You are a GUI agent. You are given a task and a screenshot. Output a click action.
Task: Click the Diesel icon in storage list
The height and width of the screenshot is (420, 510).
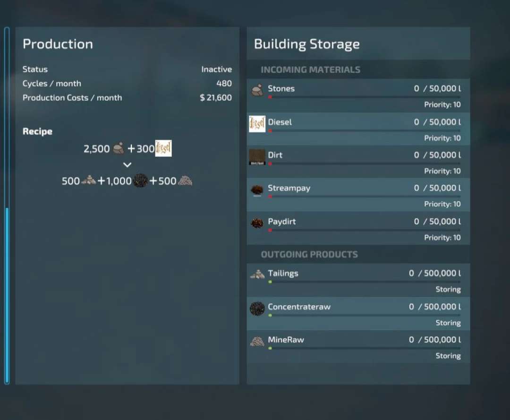[x=257, y=124]
